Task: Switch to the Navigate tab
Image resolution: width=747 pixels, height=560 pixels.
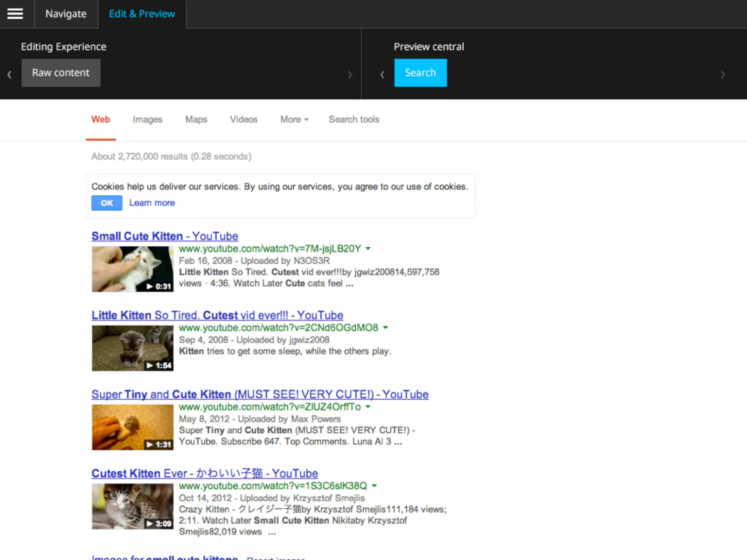Action: [66, 14]
